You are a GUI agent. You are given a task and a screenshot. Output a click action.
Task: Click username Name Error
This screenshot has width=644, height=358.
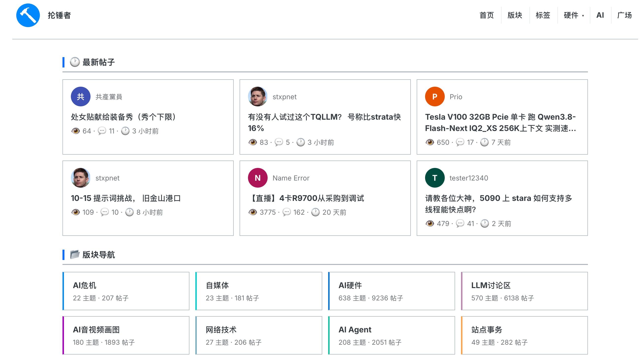point(291,178)
